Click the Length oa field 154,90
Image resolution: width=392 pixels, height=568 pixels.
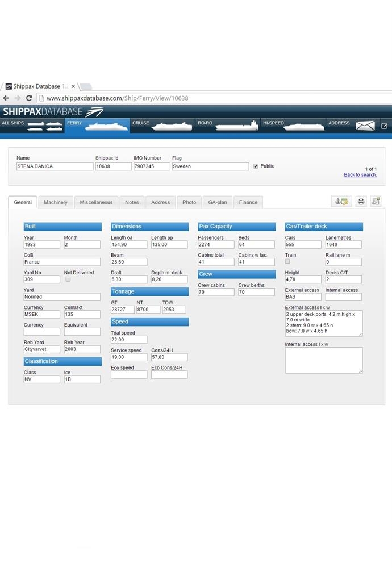[129, 244]
